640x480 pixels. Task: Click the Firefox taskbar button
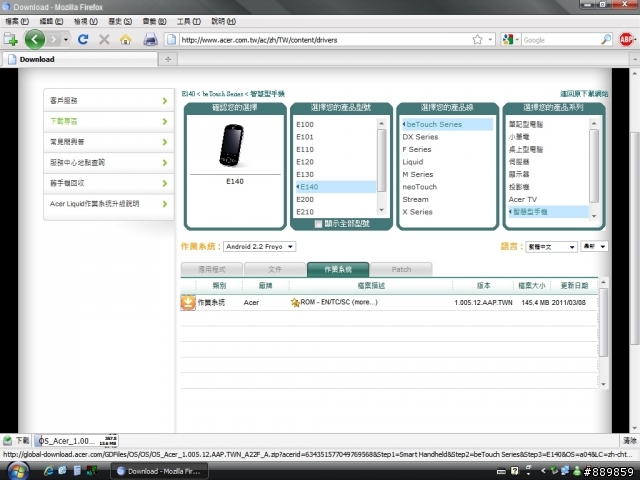tap(159, 471)
